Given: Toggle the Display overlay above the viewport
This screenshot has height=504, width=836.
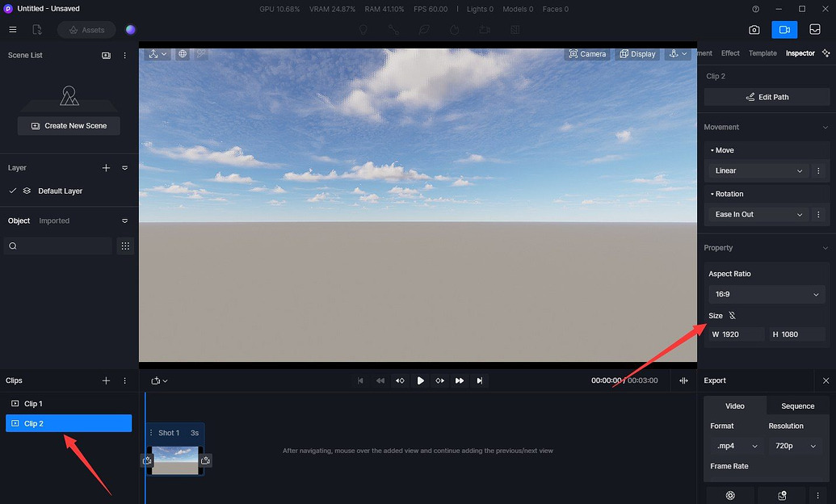Looking at the screenshot, I should (637, 53).
